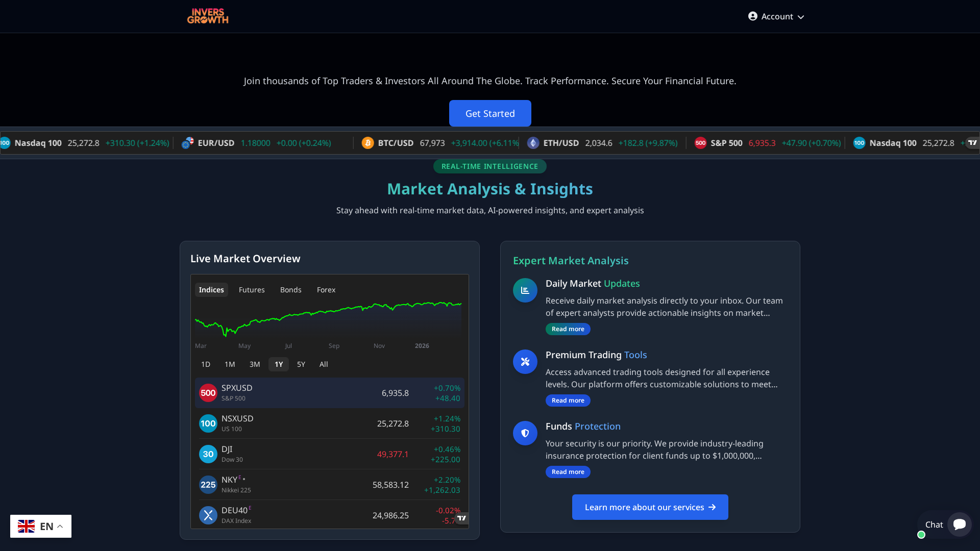Click the InversGrowth logo

(207, 16)
